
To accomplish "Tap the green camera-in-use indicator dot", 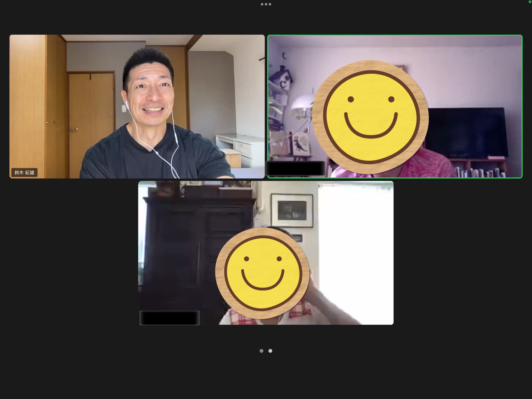I will coord(529,2).
